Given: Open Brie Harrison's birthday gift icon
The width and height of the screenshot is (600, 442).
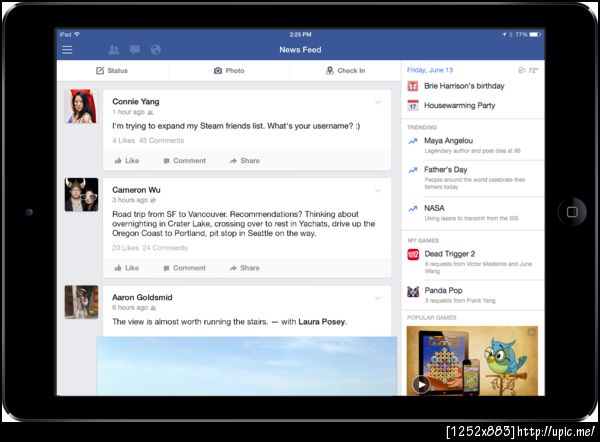Looking at the screenshot, I should tap(412, 86).
